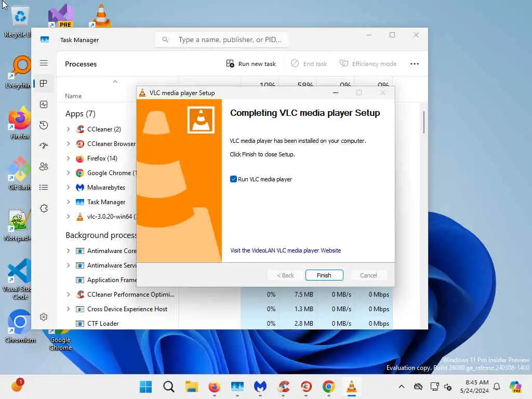
Task: Switch to Firefox in the taskbar
Action: coord(215,387)
